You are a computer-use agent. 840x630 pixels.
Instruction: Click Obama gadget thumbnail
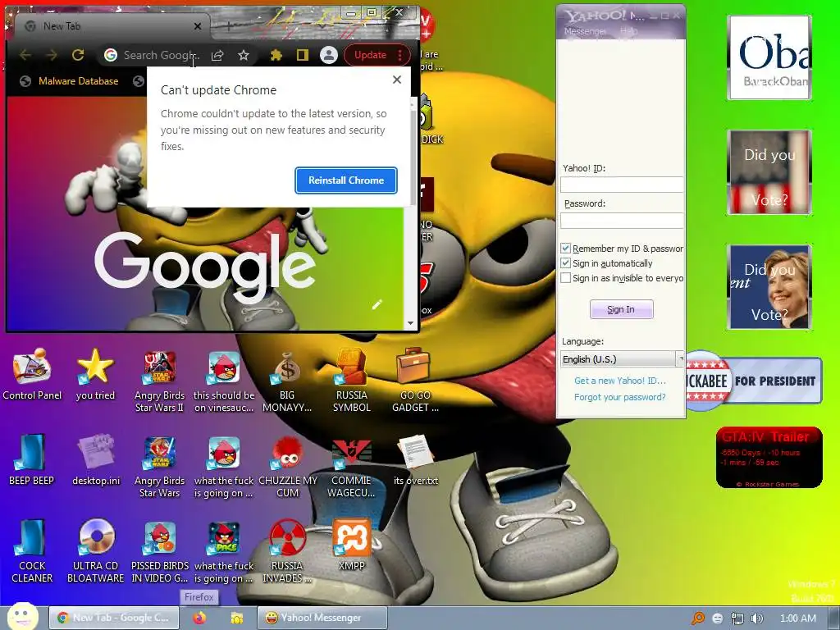click(x=769, y=57)
